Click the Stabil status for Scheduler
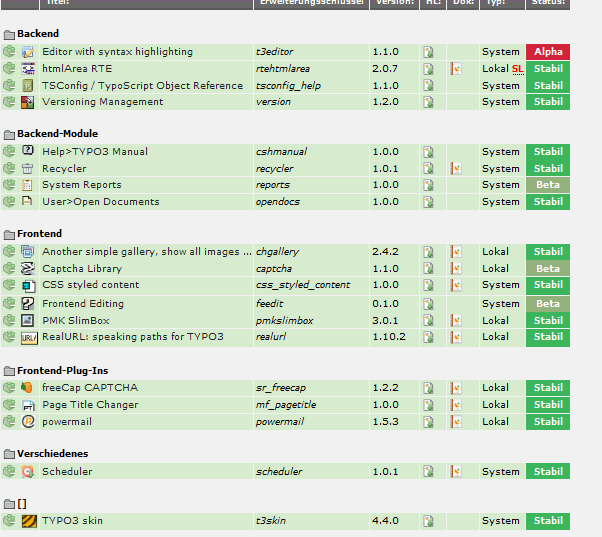The width and height of the screenshot is (602, 537). [x=548, y=471]
